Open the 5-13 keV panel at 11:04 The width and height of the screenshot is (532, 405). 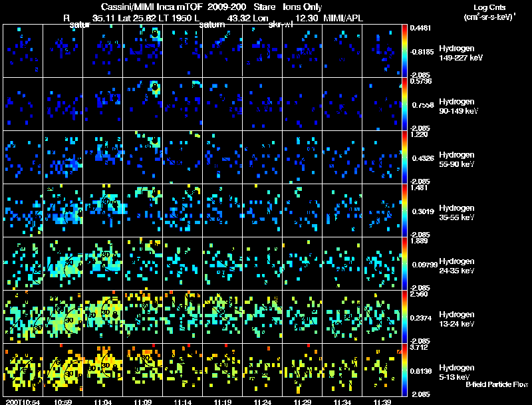click(103, 370)
